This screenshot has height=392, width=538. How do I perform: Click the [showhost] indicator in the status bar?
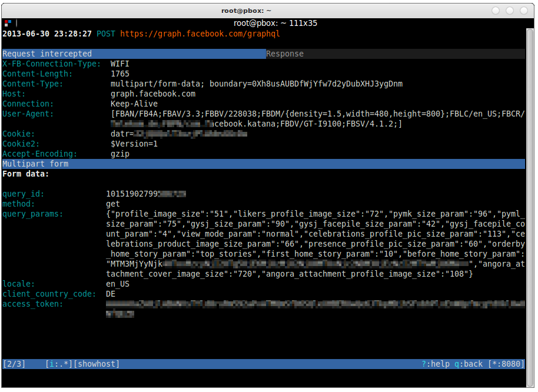click(97, 364)
